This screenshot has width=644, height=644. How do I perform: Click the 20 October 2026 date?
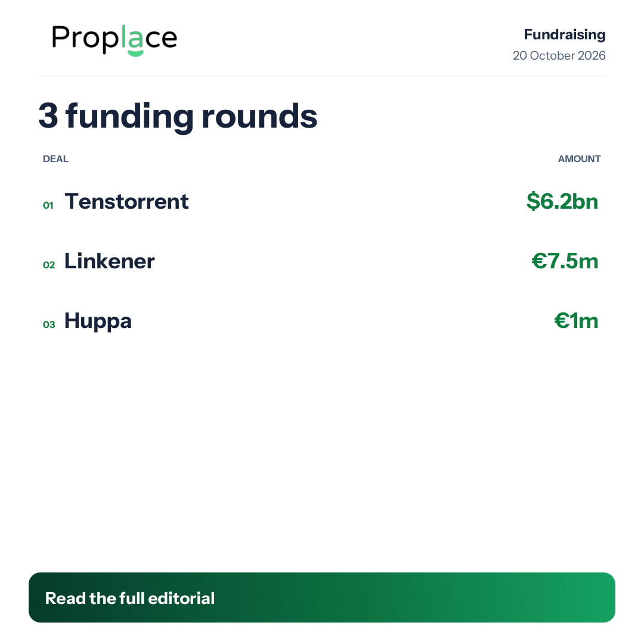tap(559, 55)
